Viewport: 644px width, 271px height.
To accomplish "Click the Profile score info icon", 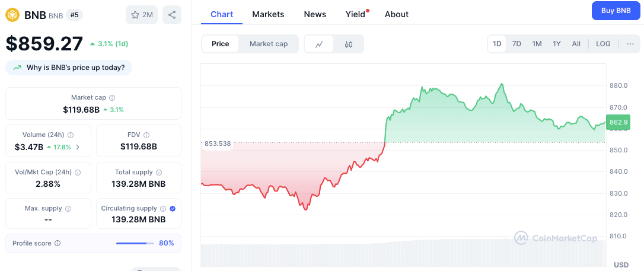I will 58,243.
